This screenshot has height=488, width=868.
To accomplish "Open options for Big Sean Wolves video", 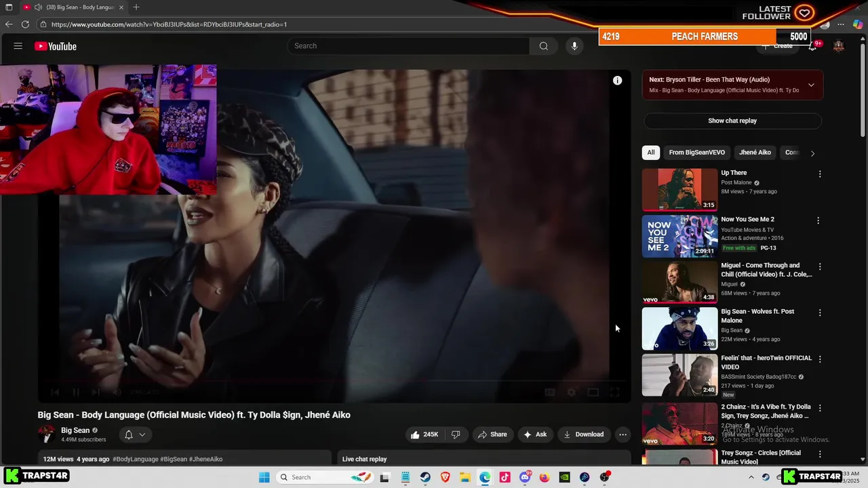I will pos(820,312).
